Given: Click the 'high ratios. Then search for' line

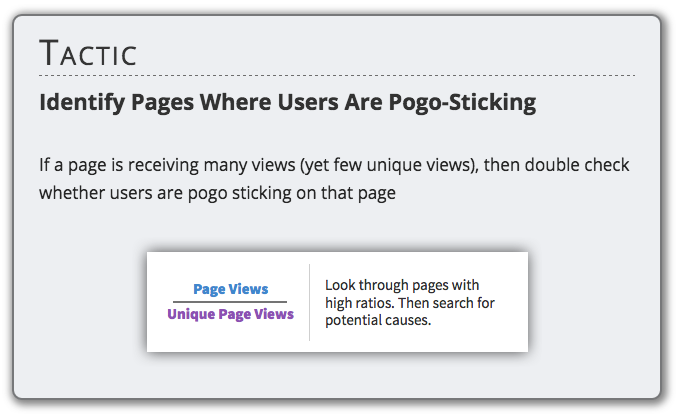Looking at the screenshot, I should pos(410,303).
